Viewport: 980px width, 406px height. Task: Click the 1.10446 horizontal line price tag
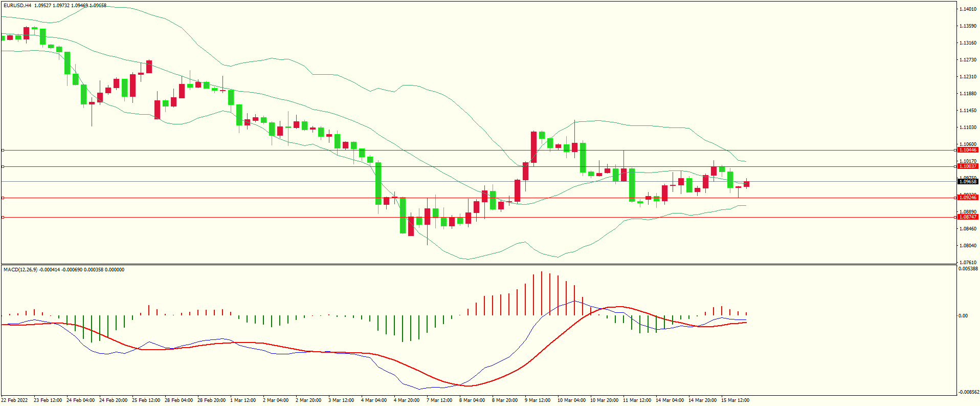click(x=968, y=150)
